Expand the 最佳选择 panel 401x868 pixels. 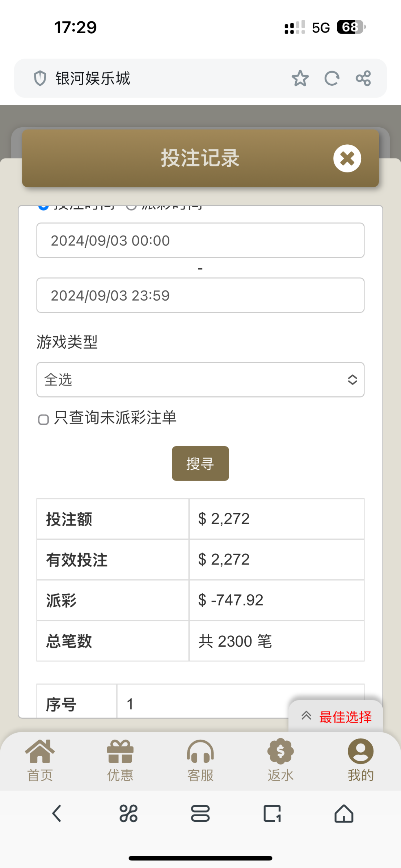(x=336, y=717)
